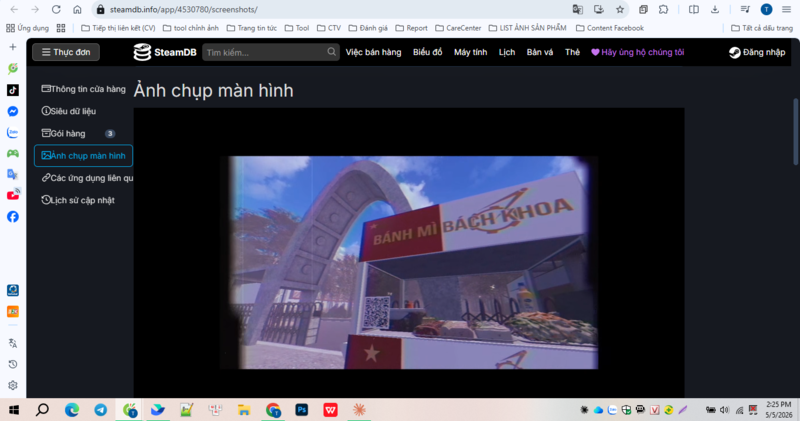Open the LIST ẢNH SẢN PHẨM bookmark folder
The image size is (800, 421).
(528, 28)
